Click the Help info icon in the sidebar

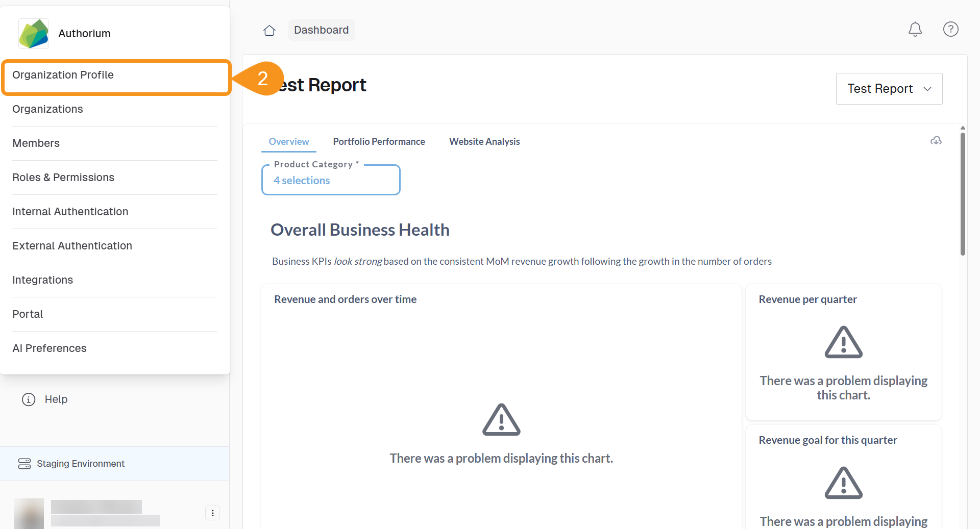[x=28, y=399]
